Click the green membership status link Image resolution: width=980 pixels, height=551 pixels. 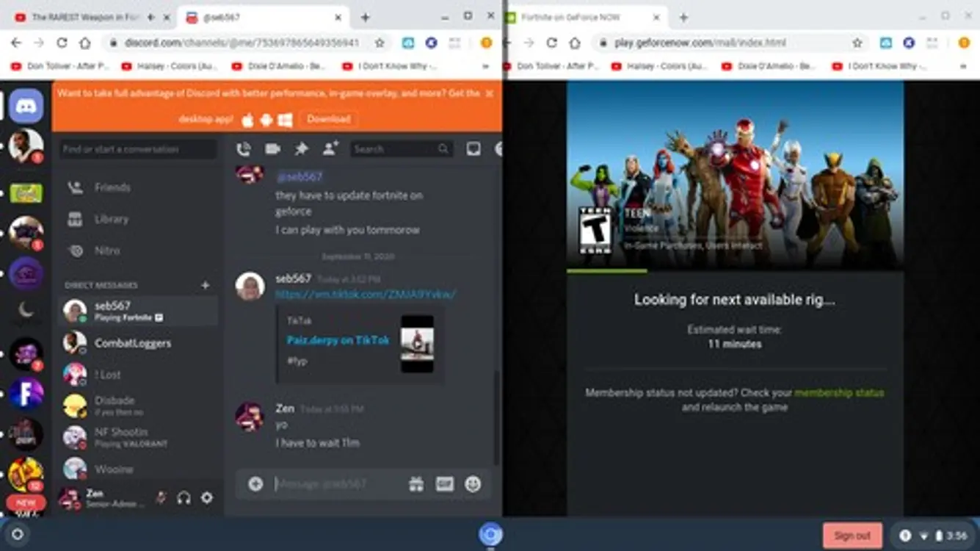[839, 393]
